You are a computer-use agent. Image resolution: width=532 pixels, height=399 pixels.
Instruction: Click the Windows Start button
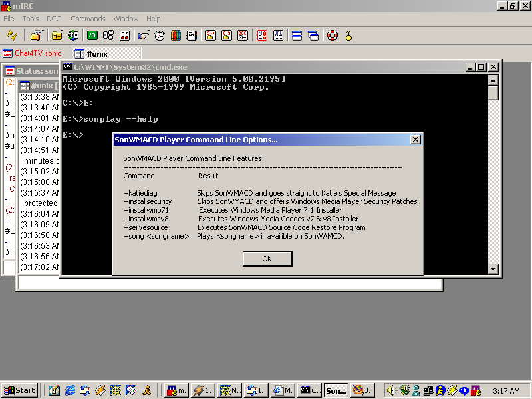[x=19, y=390]
